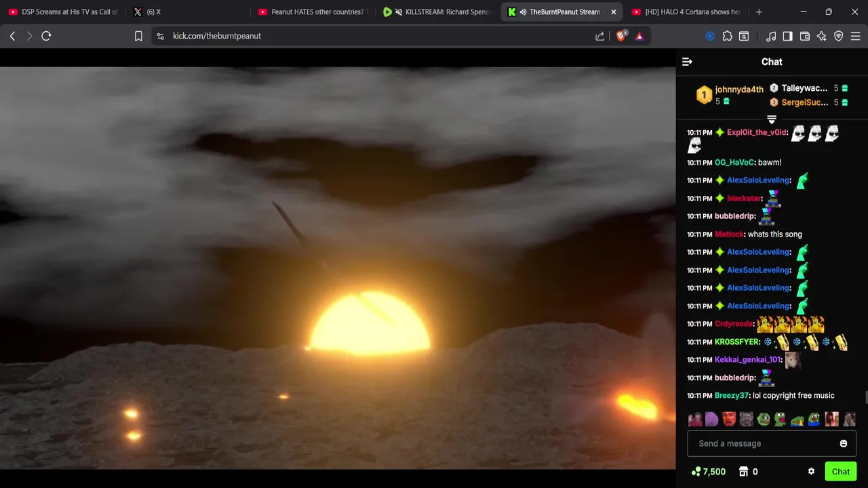Switch to HD HALO 4 Cortana tab
868x488 pixels.
(x=686, y=12)
